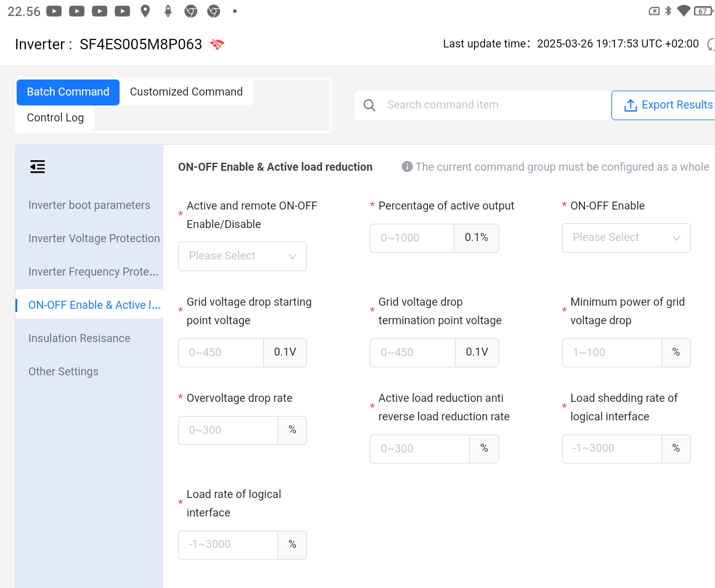
Task: Select Other Settings in the sidebar
Action: [63, 372]
